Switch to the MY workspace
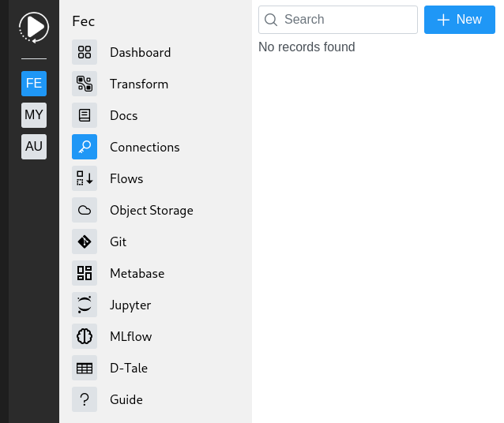Image resolution: width=504 pixels, height=423 pixels. [34, 115]
